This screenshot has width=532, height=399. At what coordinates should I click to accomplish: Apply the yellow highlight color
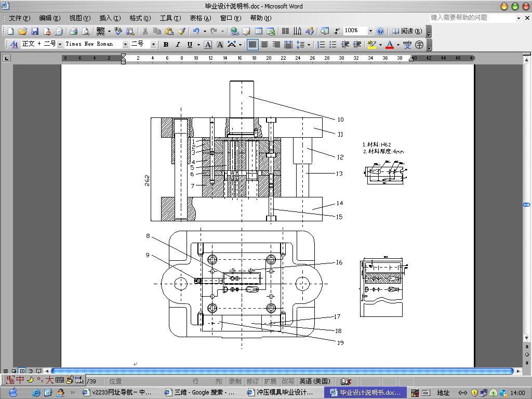point(372,45)
